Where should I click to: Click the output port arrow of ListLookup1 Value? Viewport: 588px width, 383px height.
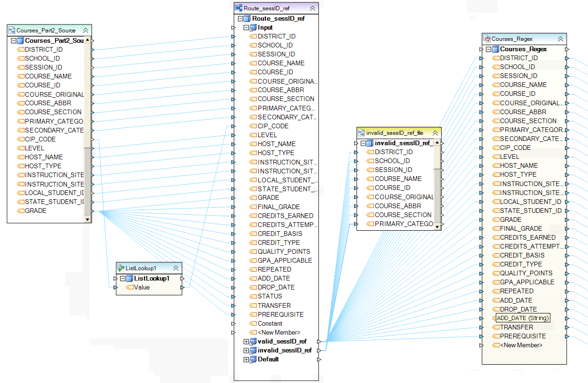pyautogui.click(x=183, y=288)
